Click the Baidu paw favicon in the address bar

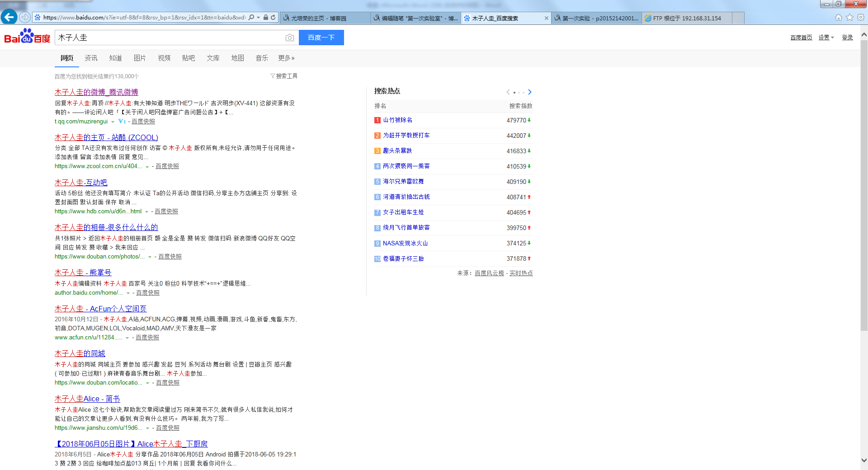[38, 18]
